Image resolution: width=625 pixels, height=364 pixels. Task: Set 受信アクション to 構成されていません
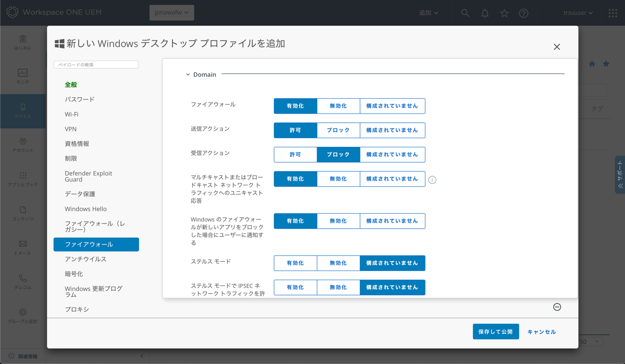(x=392, y=155)
